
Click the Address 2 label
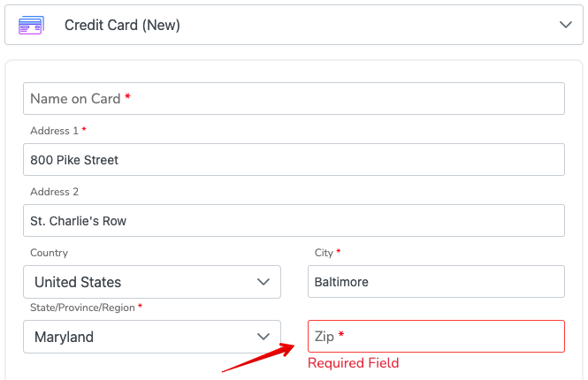pos(54,192)
